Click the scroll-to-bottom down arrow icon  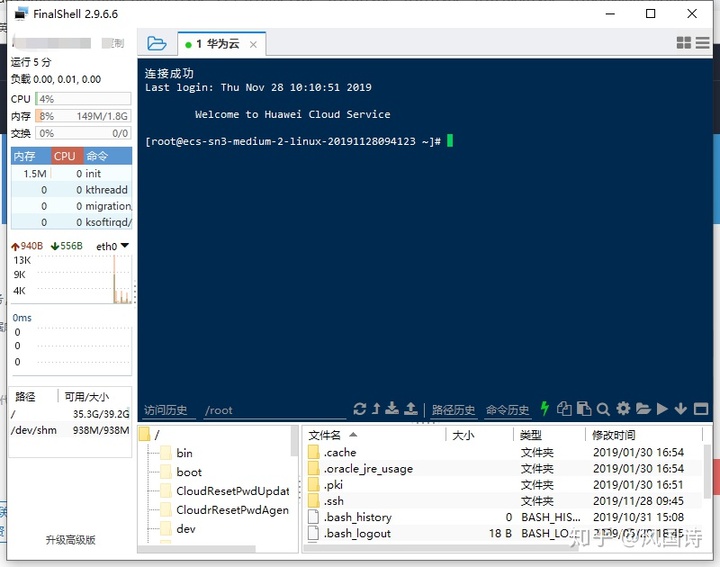click(x=681, y=409)
